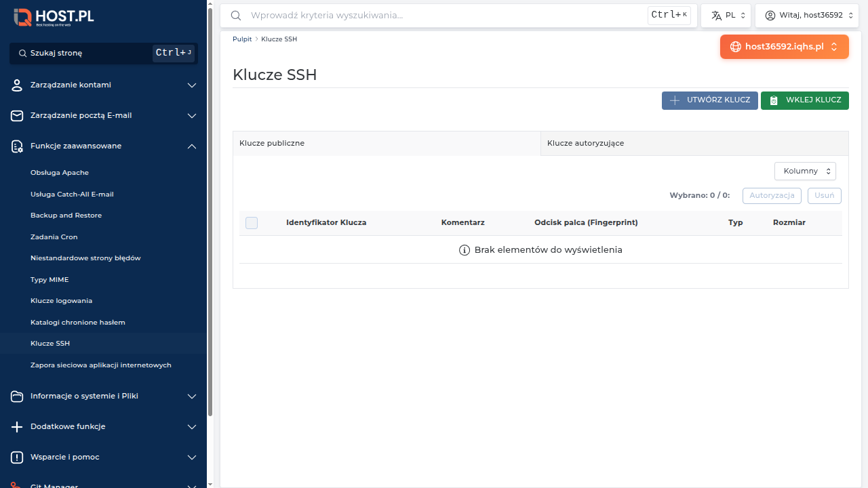The image size is (868, 488).
Task: Click the Usuń button
Action: tap(825, 196)
